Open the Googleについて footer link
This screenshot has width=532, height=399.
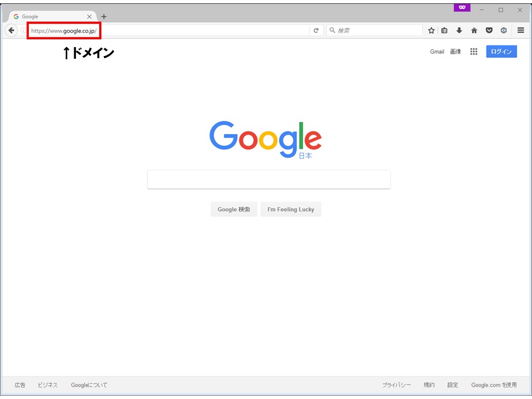pos(89,385)
